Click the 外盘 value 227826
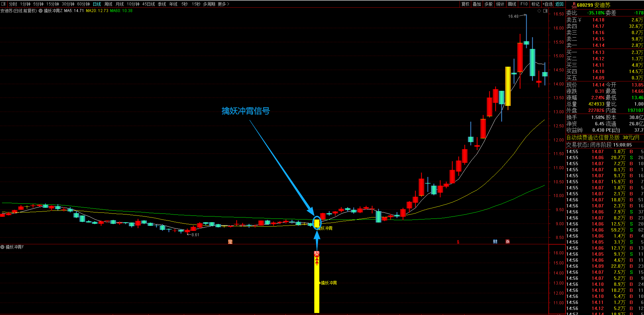The image size is (644, 315). coord(596,111)
